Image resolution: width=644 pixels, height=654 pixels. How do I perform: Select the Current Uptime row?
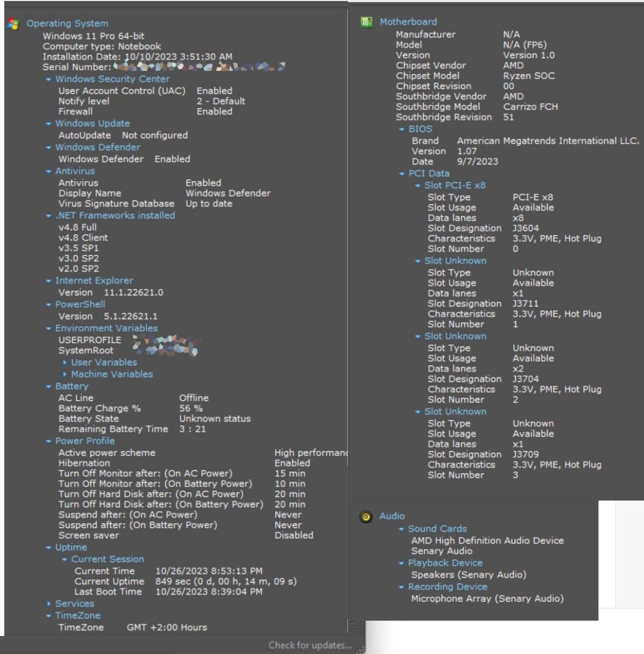click(185, 582)
